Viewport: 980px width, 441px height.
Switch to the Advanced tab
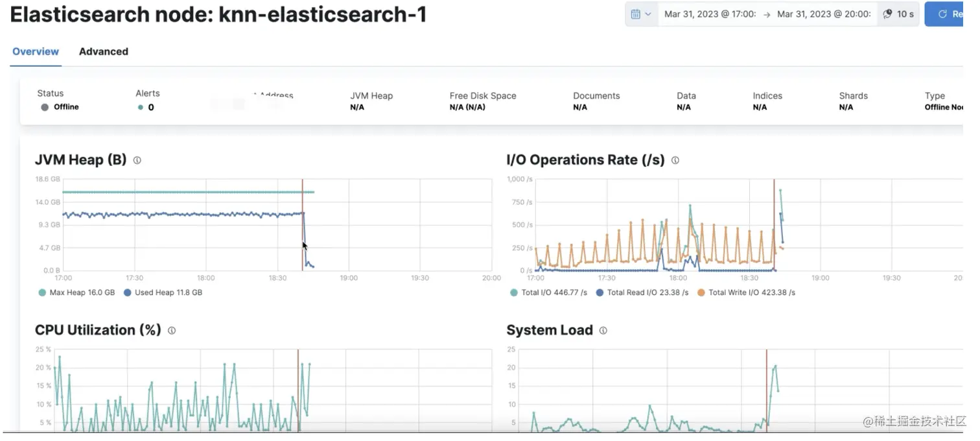click(x=104, y=51)
